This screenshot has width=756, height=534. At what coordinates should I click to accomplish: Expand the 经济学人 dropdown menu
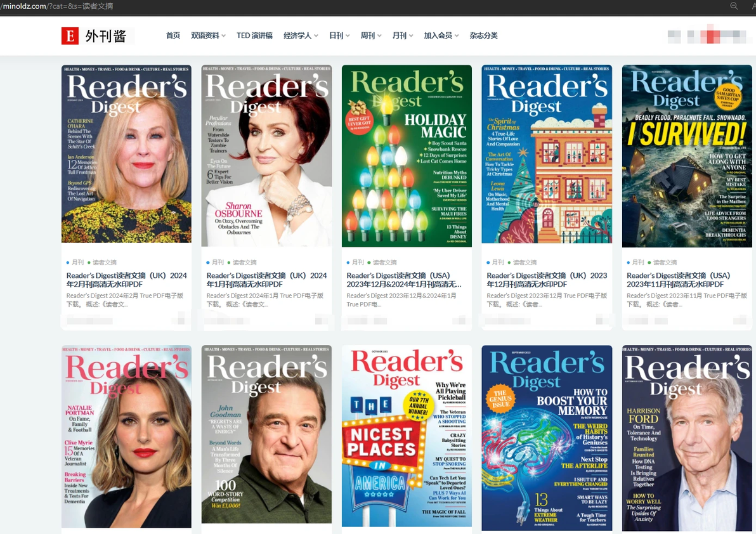(x=301, y=36)
